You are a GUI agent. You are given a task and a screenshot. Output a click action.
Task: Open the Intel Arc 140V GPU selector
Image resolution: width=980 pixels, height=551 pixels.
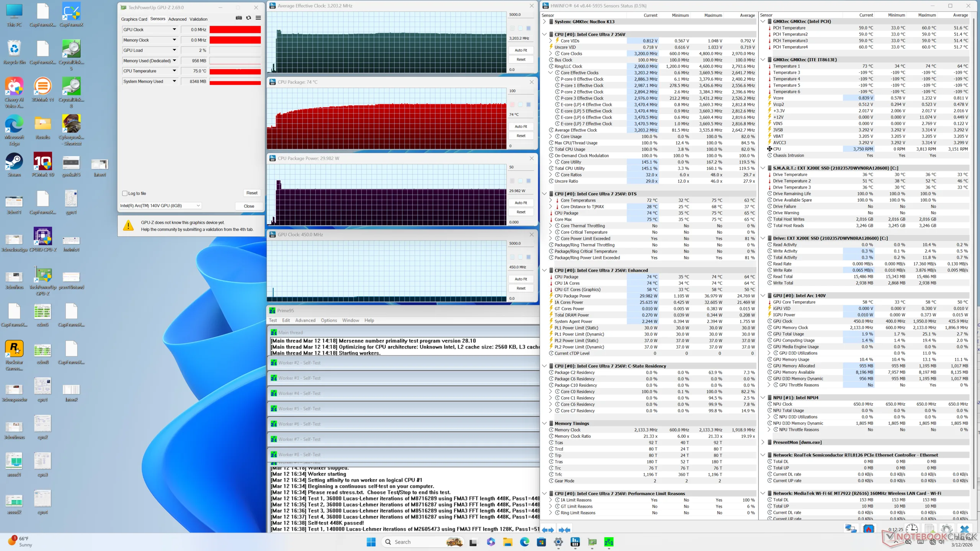[x=160, y=206]
